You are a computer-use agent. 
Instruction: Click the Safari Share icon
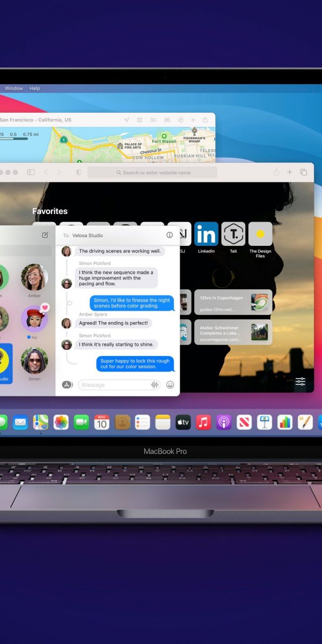[276, 172]
